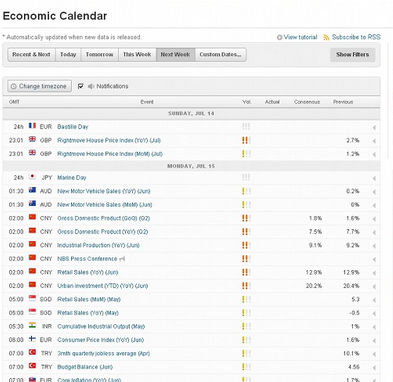Open the Marine Day event
This screenshot has height=382, width=393.
point(72,178)
